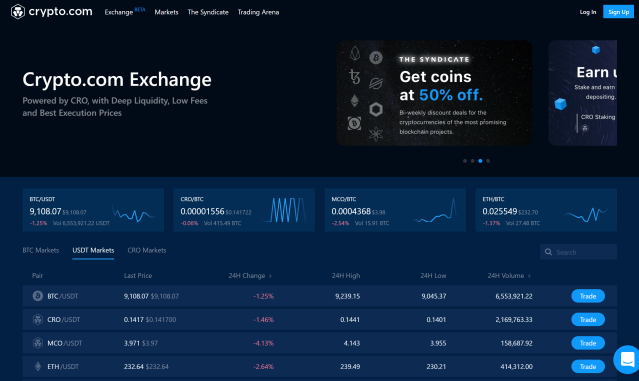Open the MCO/BTC ticker card

395,210
